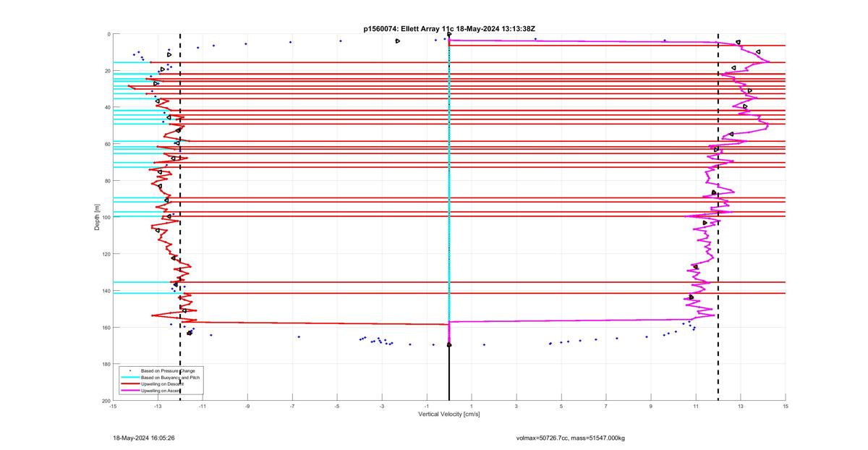Click positive x-axis tick label '1'
Viewport: 868px width, 450px height.
click(472, 406)
